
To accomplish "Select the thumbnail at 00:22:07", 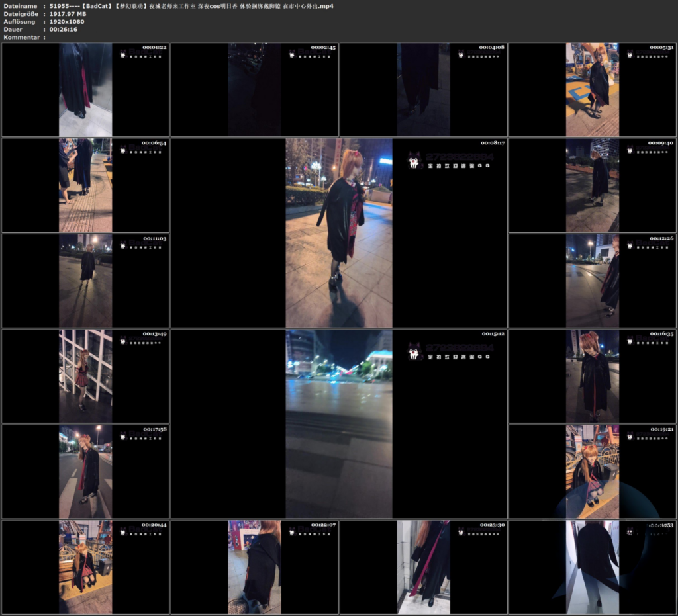I will coord(254,567).
